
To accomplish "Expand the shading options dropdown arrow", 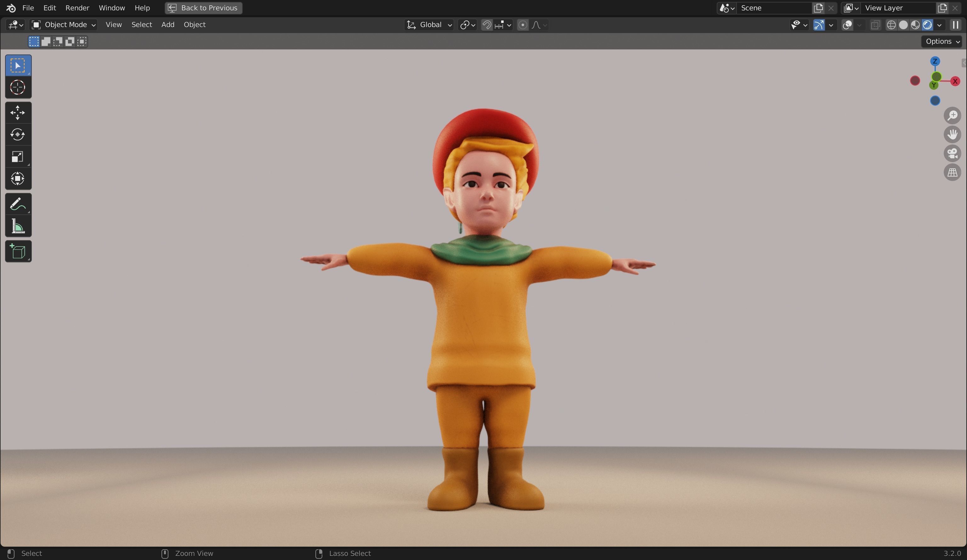I will click(x=939, y=25).
